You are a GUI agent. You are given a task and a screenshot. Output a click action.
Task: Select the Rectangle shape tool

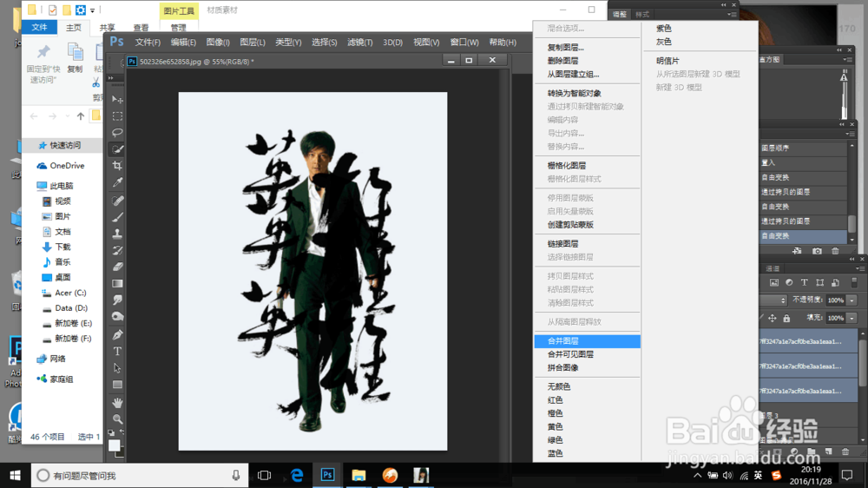(x=117, y=385)
